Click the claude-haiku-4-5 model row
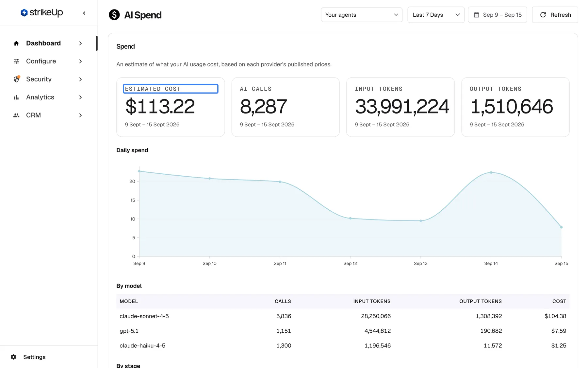588x368 pixels. coord(343,345)
